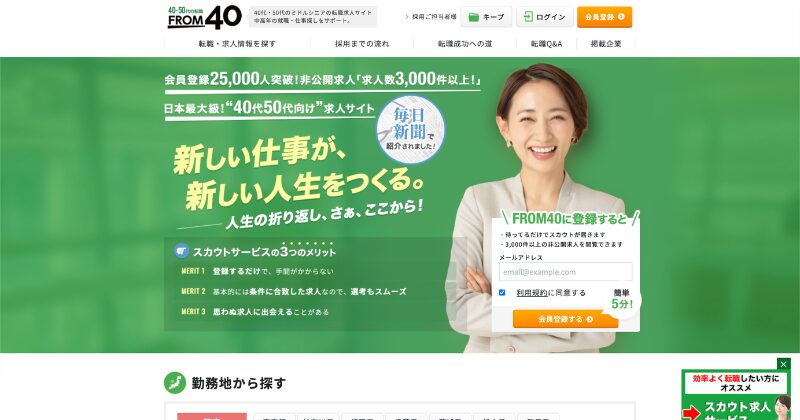Close the floating スカウト求人 banner

pyautogui.click(x=784, y=364)
